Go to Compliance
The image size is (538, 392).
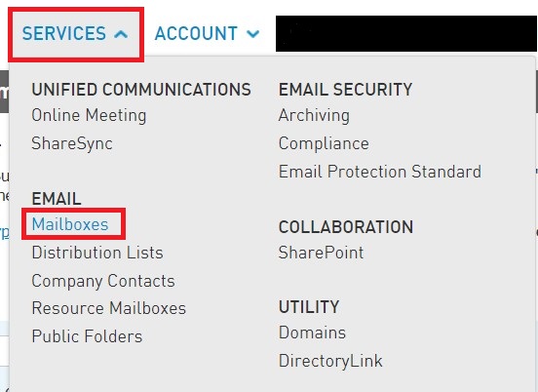324,143
